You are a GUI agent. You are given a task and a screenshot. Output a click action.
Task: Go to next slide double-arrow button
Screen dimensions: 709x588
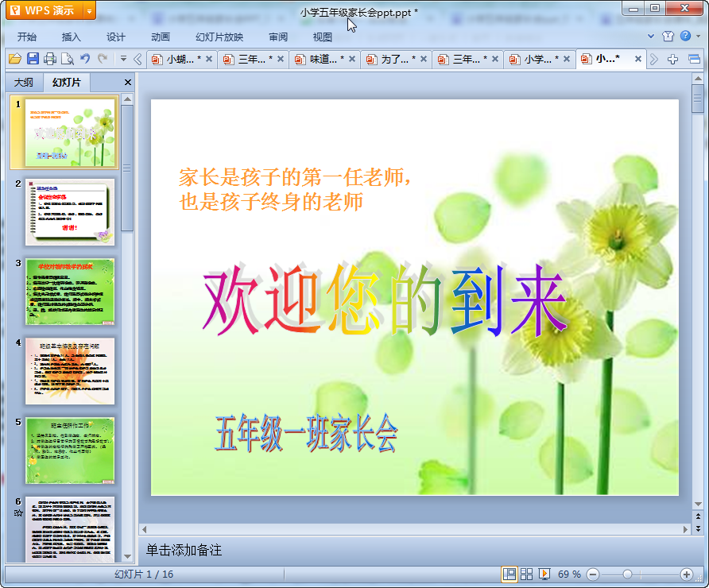pos(698,528)
